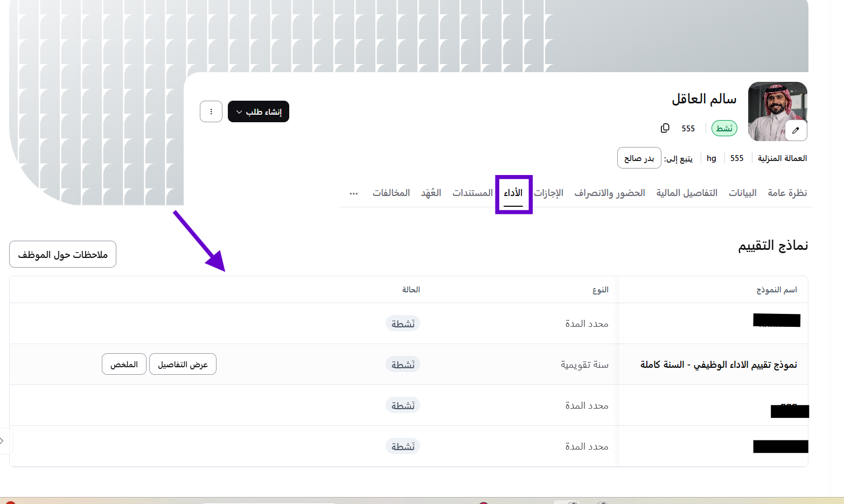Open the البيانات tab
Image resolution: width=844 pixels, height=504 pixels.
coord(742,193)
